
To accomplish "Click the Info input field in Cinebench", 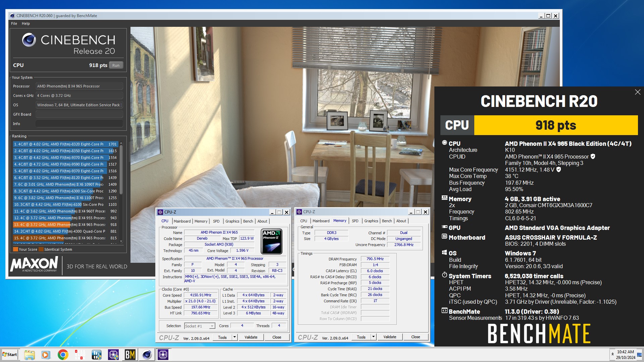I will coord(79,124).
